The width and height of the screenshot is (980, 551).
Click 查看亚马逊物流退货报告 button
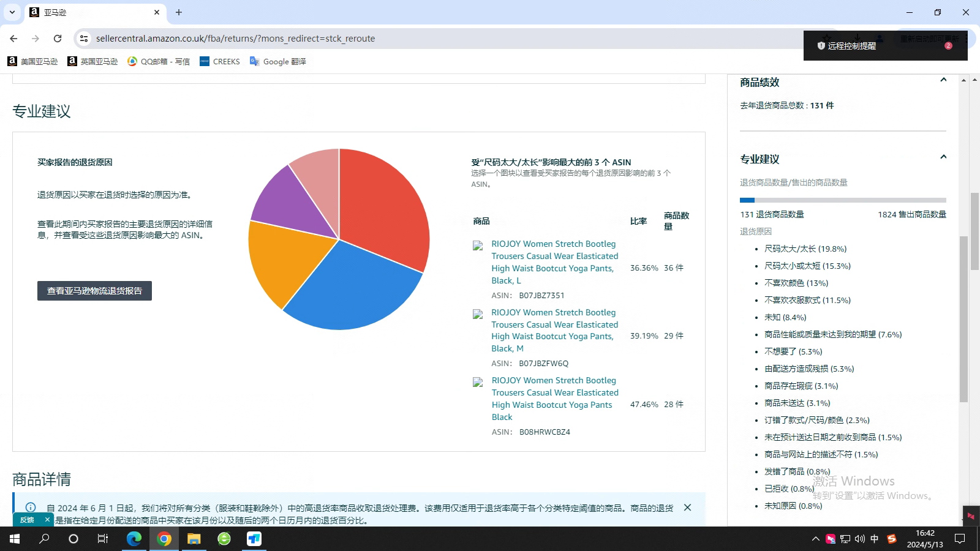click(94, 291)
